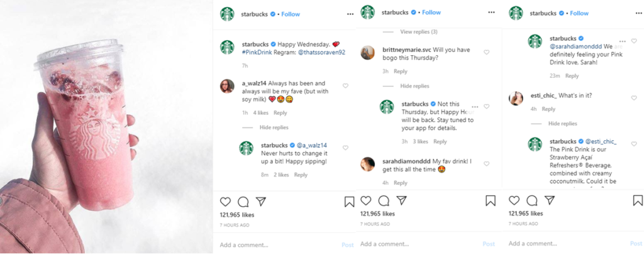Screen dimensions: 644x255
Task: Hide replies under esti_chic_'s comment
Action: 562,124
